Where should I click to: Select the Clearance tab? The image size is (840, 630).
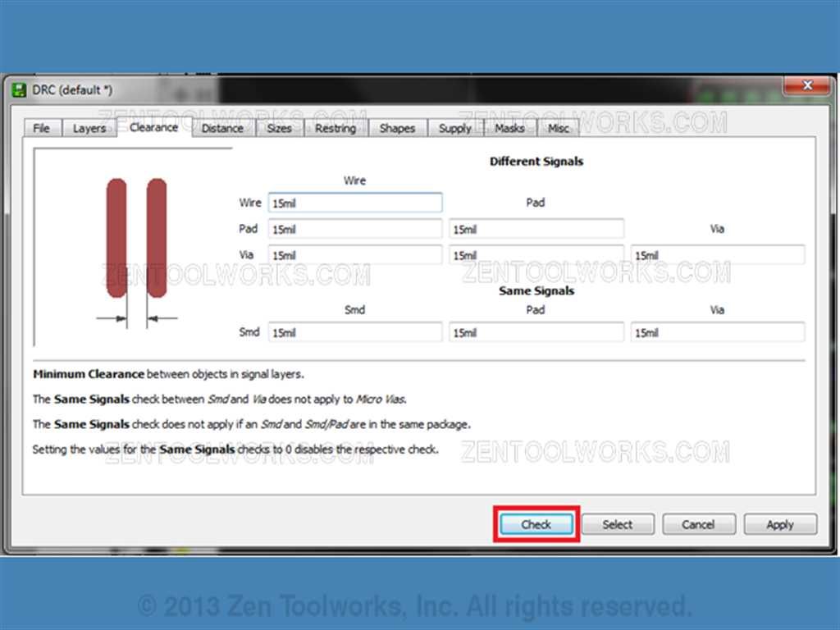coord(153,127)
